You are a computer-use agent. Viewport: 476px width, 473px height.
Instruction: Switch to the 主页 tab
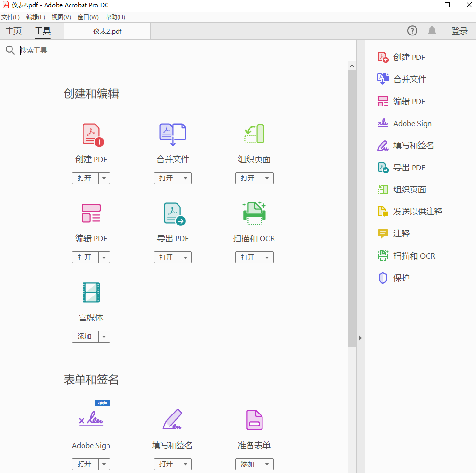[13, 31]
